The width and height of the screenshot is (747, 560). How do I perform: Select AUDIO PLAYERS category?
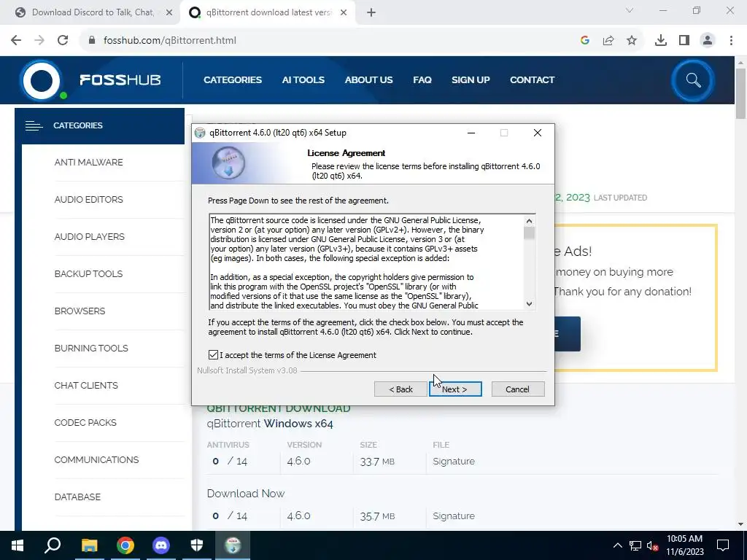point(89,237)
